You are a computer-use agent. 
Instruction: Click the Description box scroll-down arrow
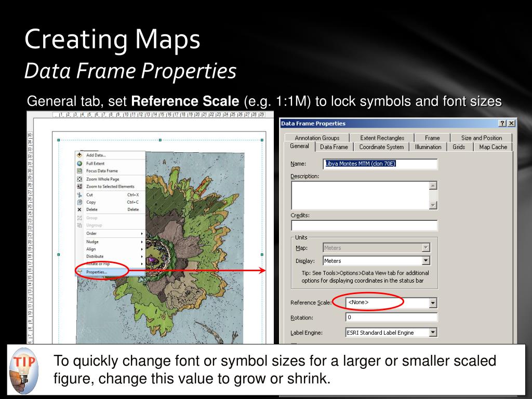(x=433, y=205)
